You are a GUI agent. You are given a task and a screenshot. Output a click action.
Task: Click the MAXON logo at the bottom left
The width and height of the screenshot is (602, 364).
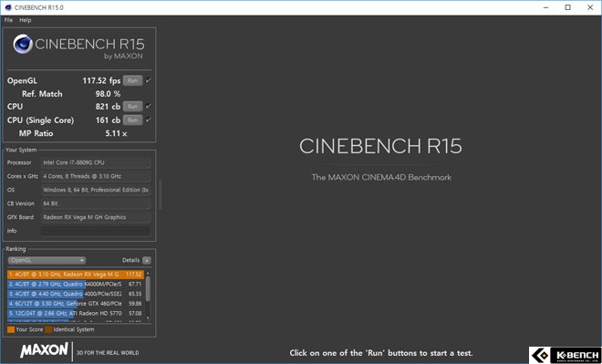click(44, 350)
